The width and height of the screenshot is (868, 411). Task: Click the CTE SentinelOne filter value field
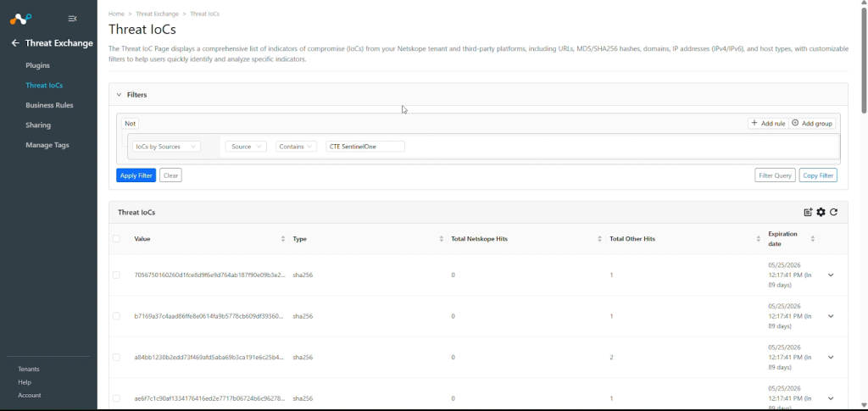[365, 147]
